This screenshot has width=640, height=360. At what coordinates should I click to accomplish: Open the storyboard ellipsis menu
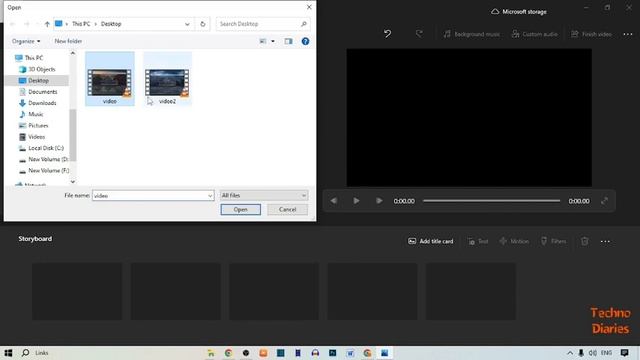point(605,241)
